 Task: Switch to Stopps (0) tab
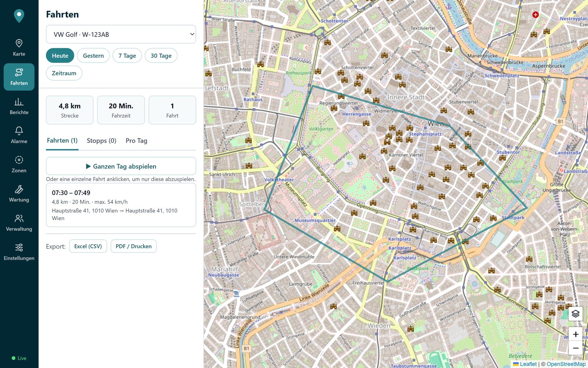pyautogui.click(x=101, y=141)
